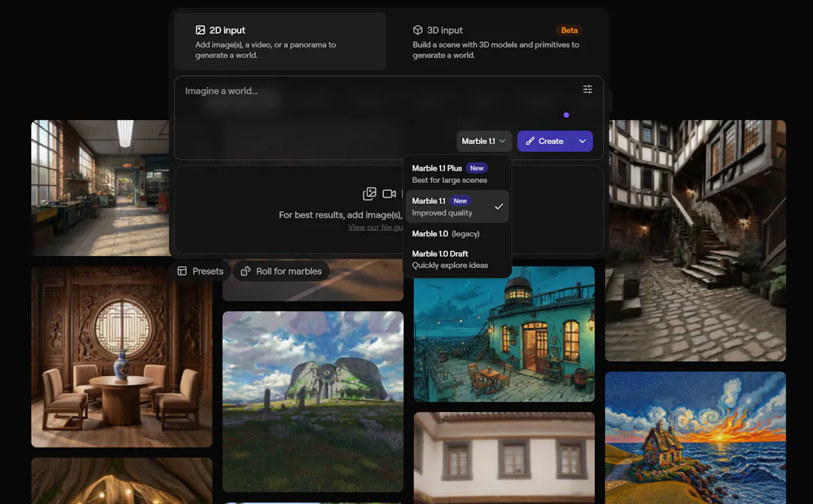Choose the checked Marble 1.1 option
The width and height of the screenshot is (813, 504).
(x=457, y=207)
